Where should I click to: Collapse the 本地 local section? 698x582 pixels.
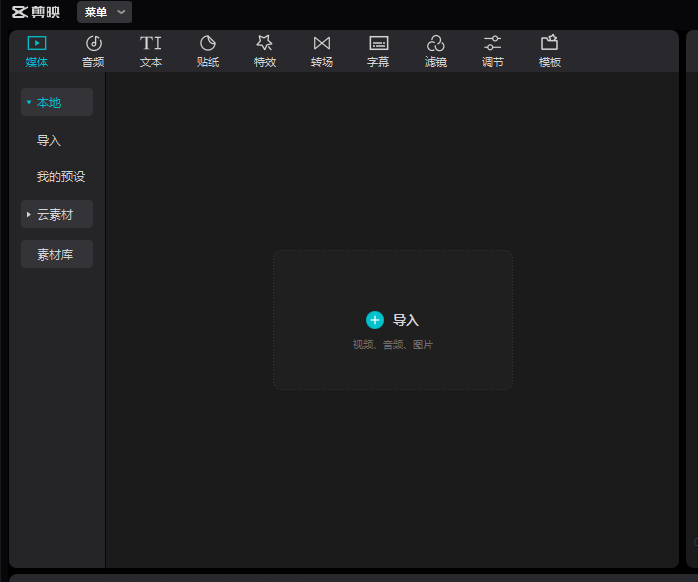pyautogui.click(x=56, y=102)
